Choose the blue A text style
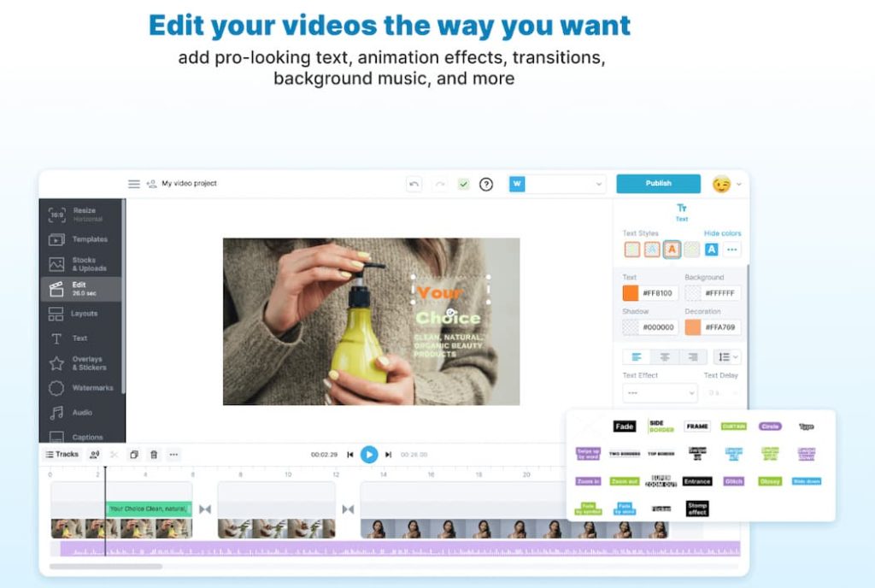The image size is (875, 588). point(712,250)
